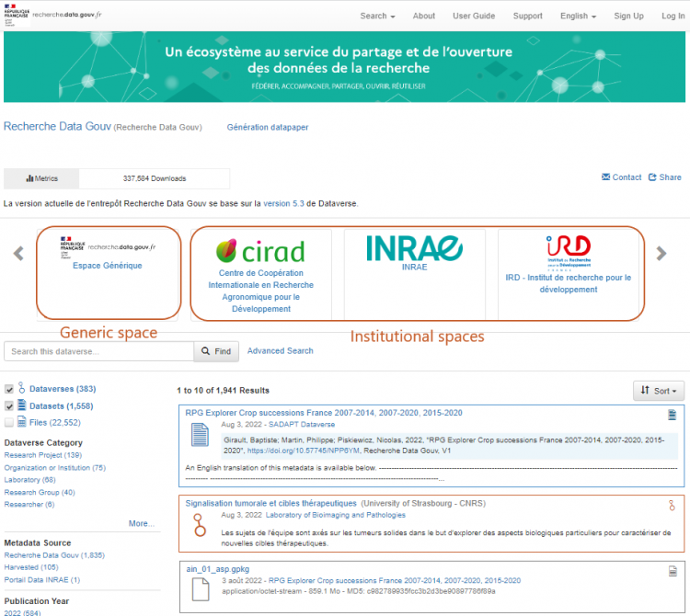Click the Dataverses tree icon in facets
The width and height of the screenshot is (690, 616).
coord(21,388)
